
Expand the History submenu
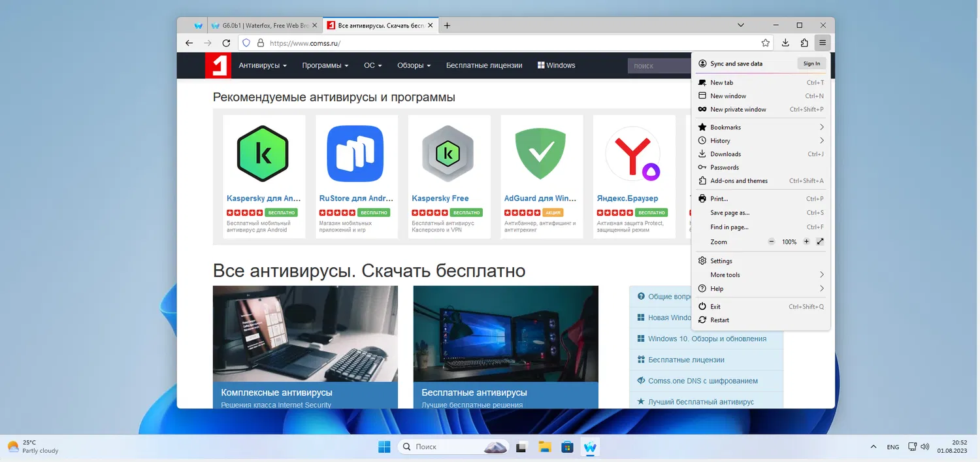(x=760, y=140)
